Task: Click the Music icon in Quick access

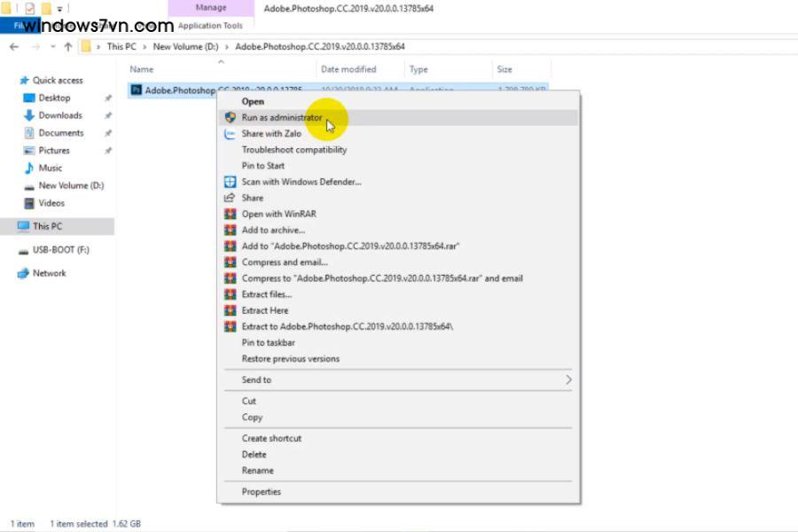Action: pos(28,168)
